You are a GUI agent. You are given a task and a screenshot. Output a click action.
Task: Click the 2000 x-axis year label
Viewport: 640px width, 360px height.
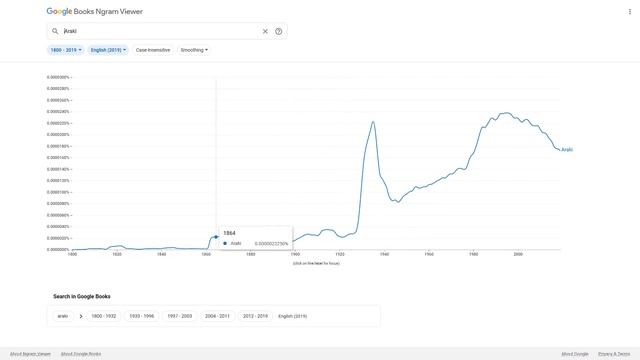coord(518,254)
